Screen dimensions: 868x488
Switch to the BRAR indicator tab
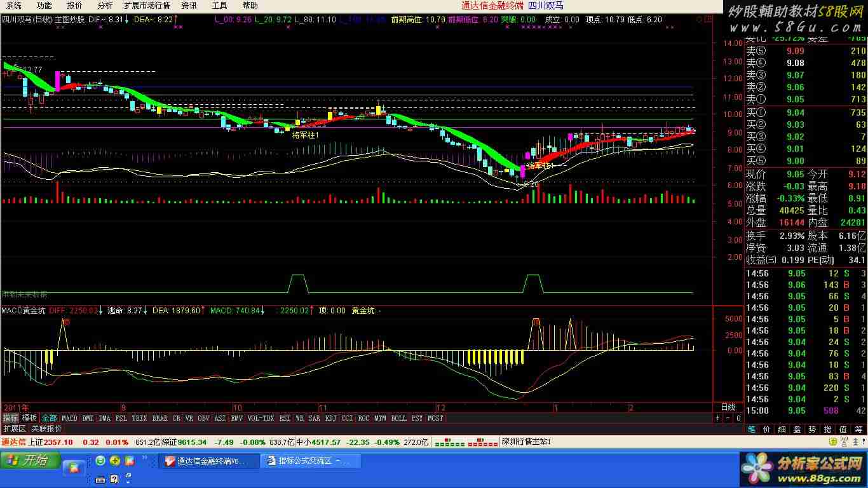[160, 418]
